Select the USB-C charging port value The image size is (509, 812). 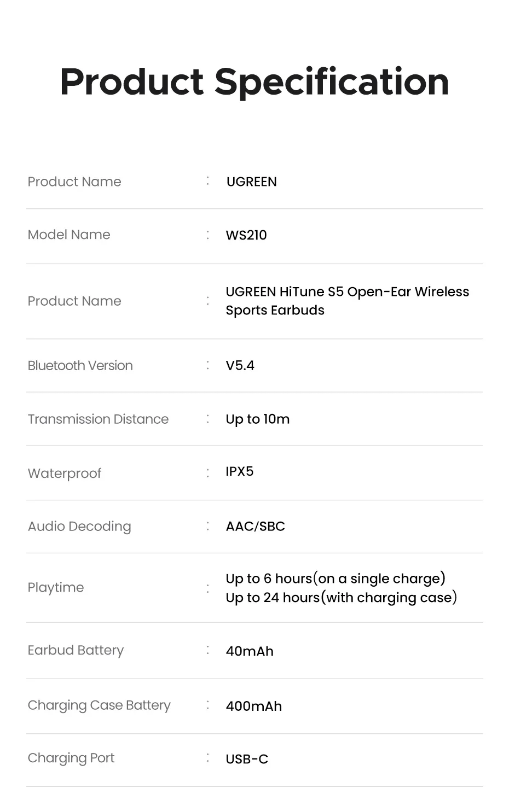[247, 759]
